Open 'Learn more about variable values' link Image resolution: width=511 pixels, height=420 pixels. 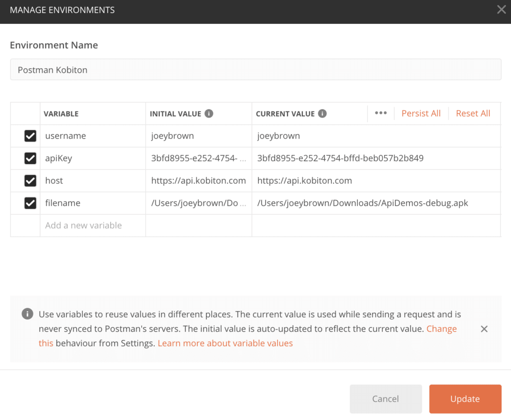(x=225, y=343)
